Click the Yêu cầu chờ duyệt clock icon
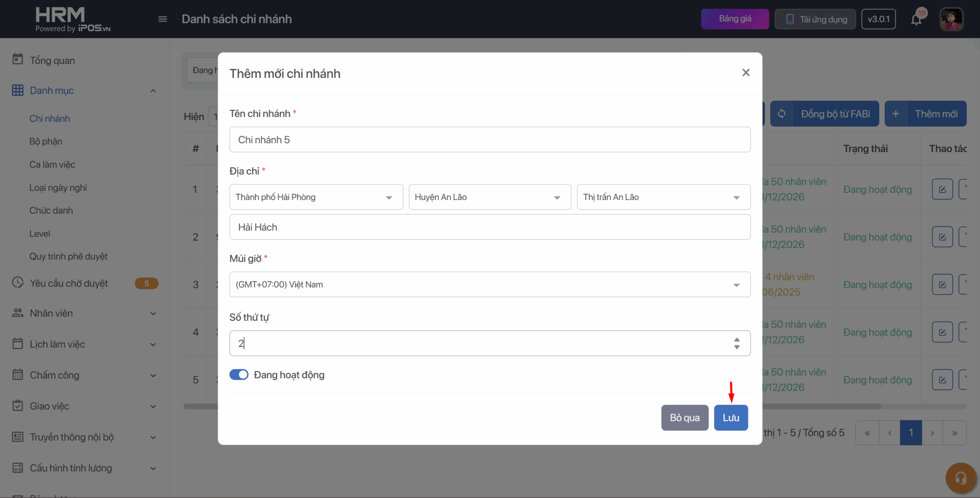The width and height of the screenshot is (980, 498). coord(18,283)
